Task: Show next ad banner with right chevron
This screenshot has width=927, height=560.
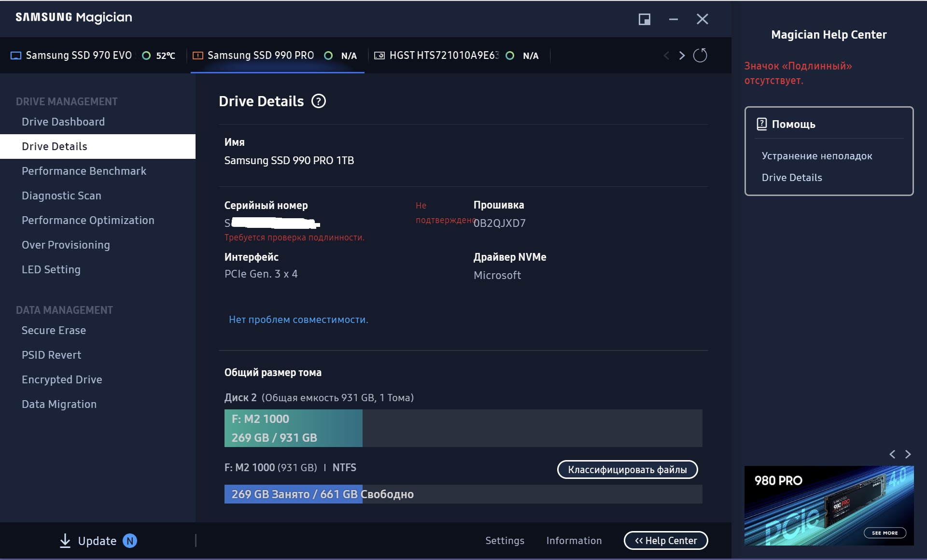Action: coord(908,454)
